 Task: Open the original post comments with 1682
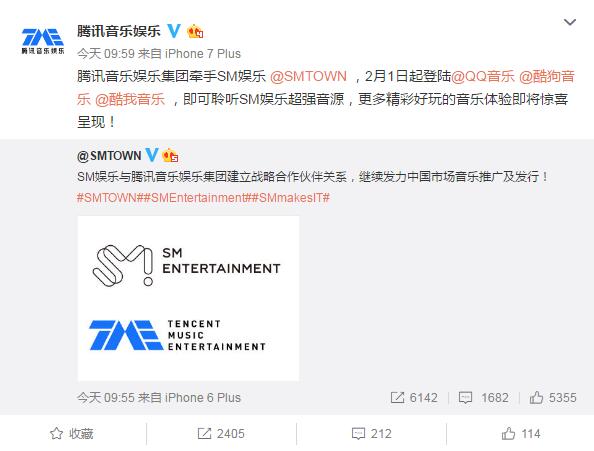point(484,398)
